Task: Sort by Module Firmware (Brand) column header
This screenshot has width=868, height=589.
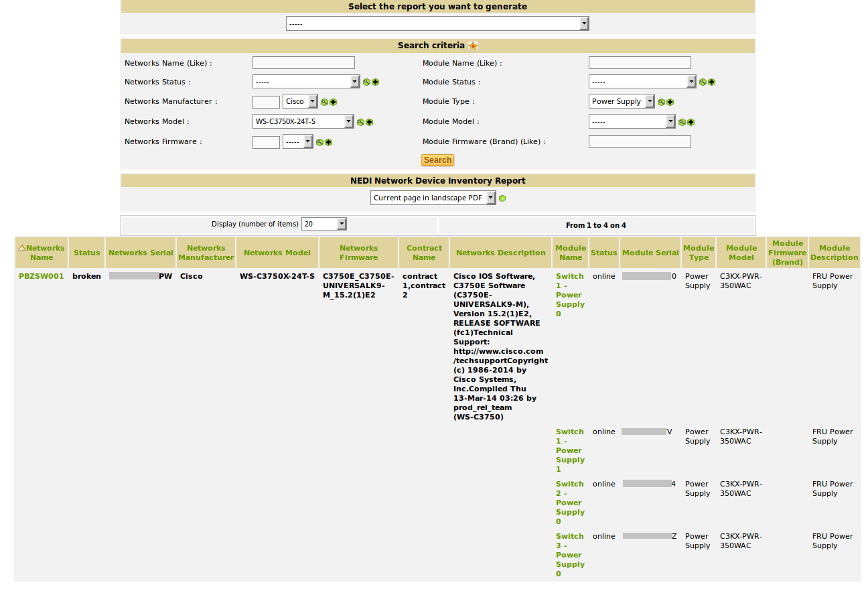Action: pos(788,253)
